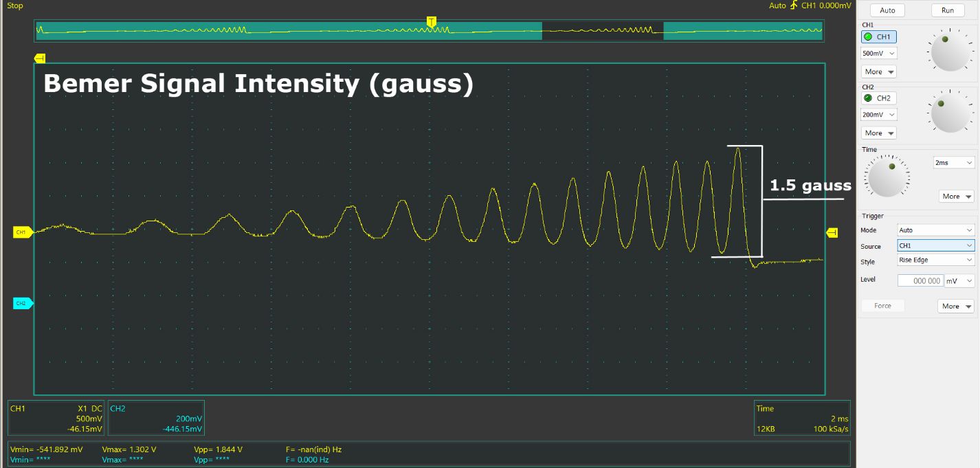Click the CH1 info box at bottom
The width and height of the screenshot is (980, 468).
pos(57,419)
